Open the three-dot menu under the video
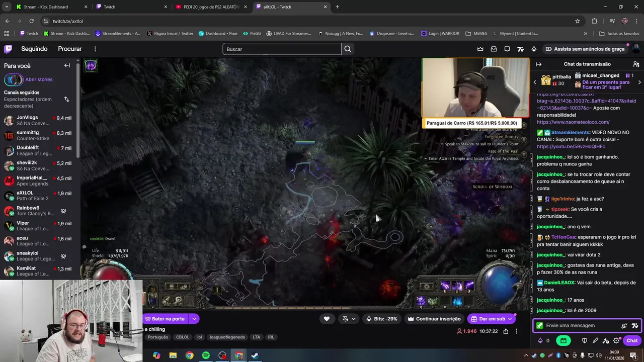 click(x=516, y=331)
